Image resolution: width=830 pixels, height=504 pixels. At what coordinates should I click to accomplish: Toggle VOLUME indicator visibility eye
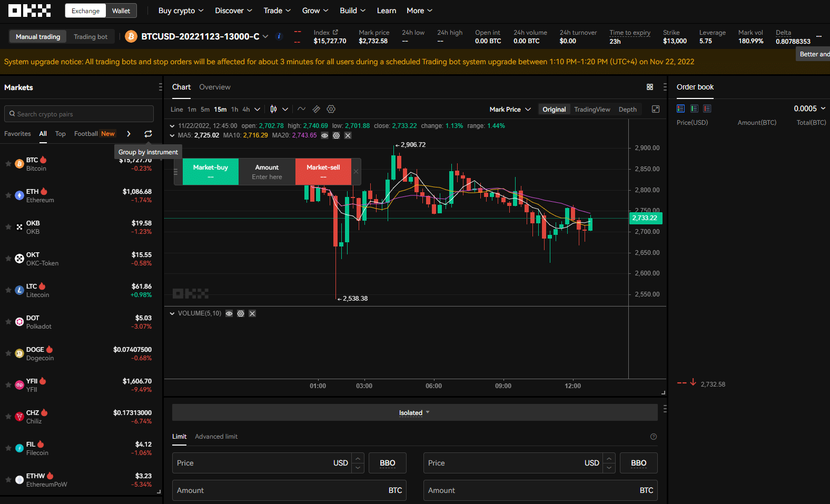click(229, 313)
